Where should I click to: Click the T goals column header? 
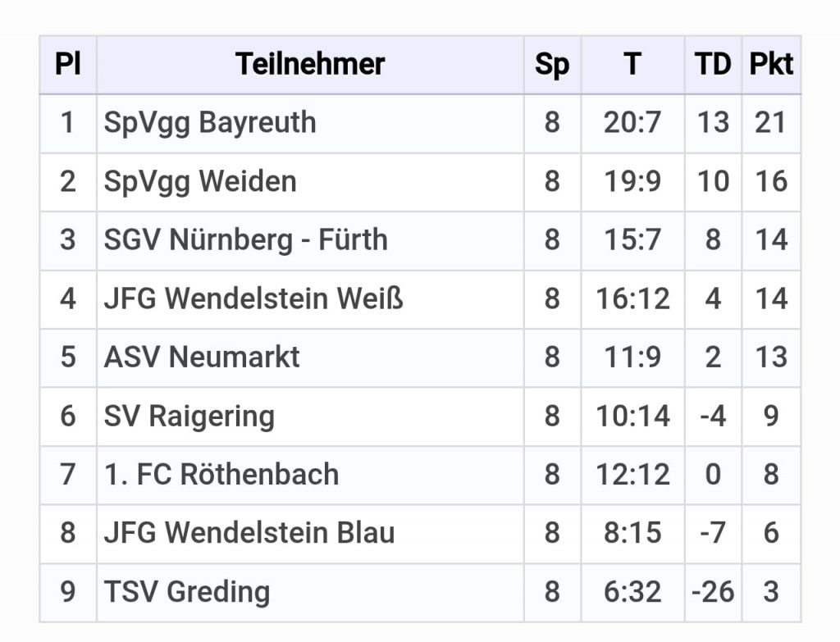(x=632, y=64)
